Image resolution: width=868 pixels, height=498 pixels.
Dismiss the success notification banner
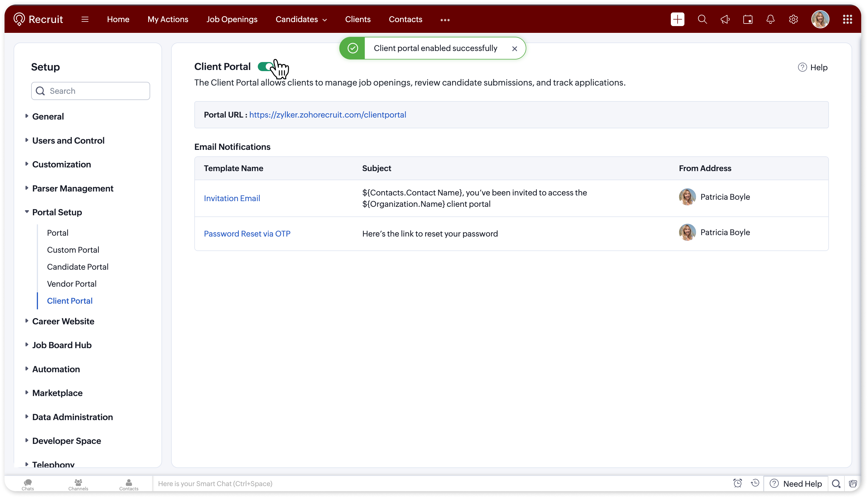click(x=514, y=48)
